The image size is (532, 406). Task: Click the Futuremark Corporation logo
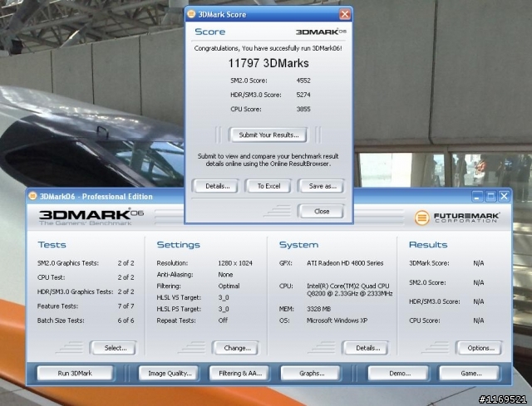[x=456, y=218]
